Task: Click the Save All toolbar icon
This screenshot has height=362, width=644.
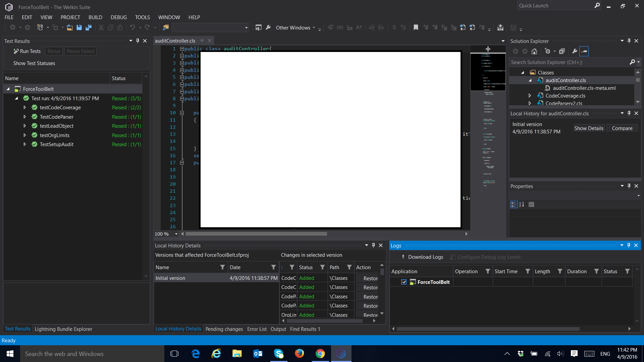Action: [89, 28]
